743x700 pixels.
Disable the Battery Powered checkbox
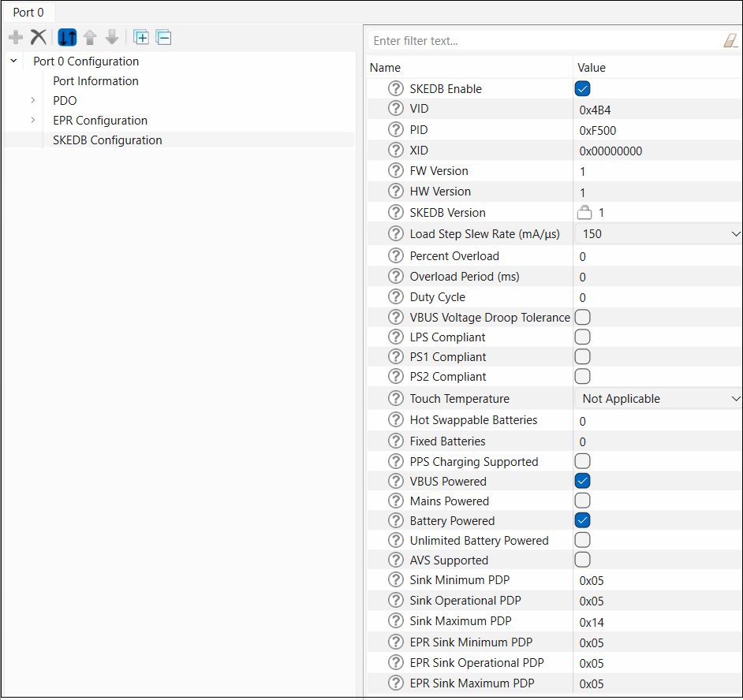coord(583,521)
